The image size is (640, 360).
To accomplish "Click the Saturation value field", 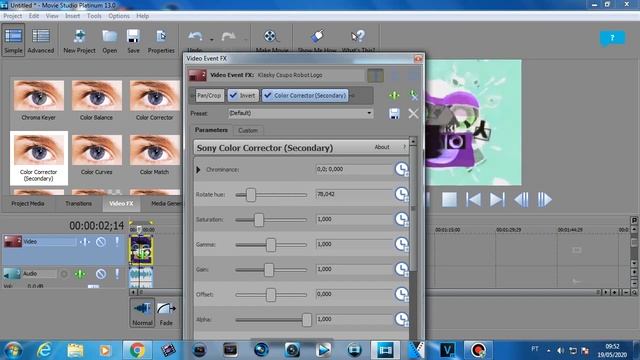I will coord(353,220).
